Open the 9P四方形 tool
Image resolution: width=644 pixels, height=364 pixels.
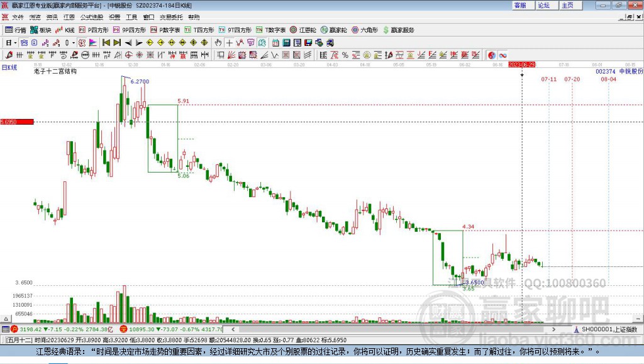pos(130,30)
